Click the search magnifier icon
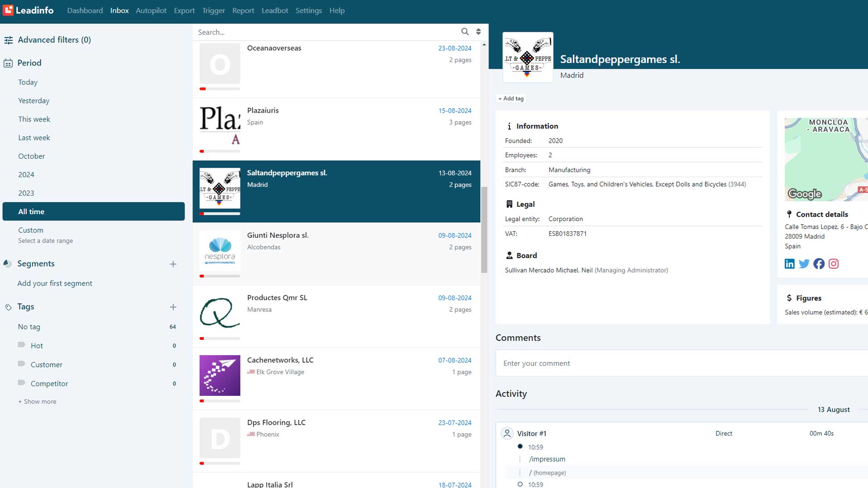The height and width of the screenshot is (488, 868). click(x=465, y=32)
